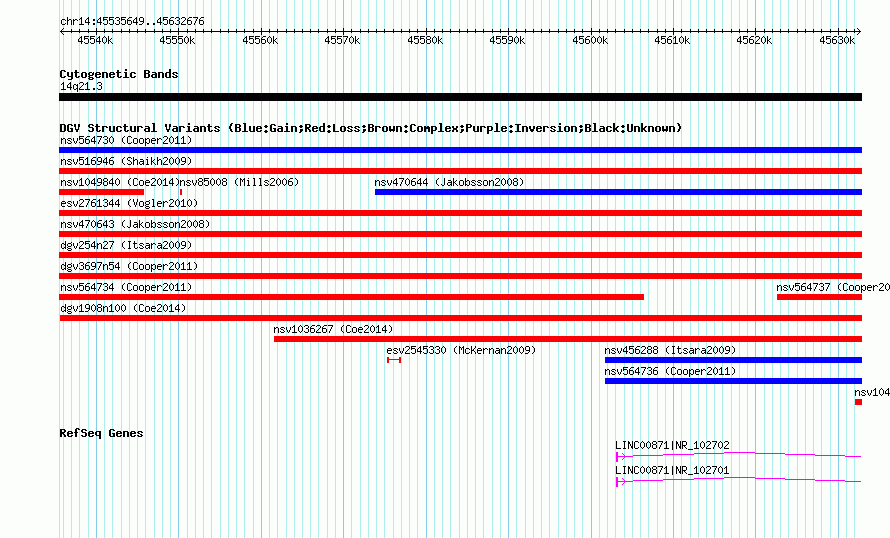The height and width of the screenshot is (538, 890).
Task: Select the tiny nsv85008 (Mills2006) variant mark
Action: click(x=180, y=192)
